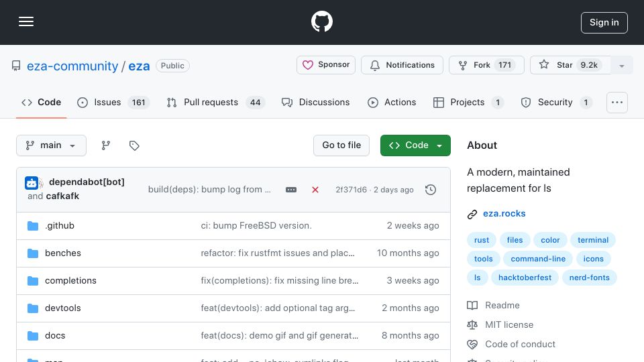The height and width of the screenshot is (362, 644).
Task: Switch to the Code tab
Action: (42, 102)
